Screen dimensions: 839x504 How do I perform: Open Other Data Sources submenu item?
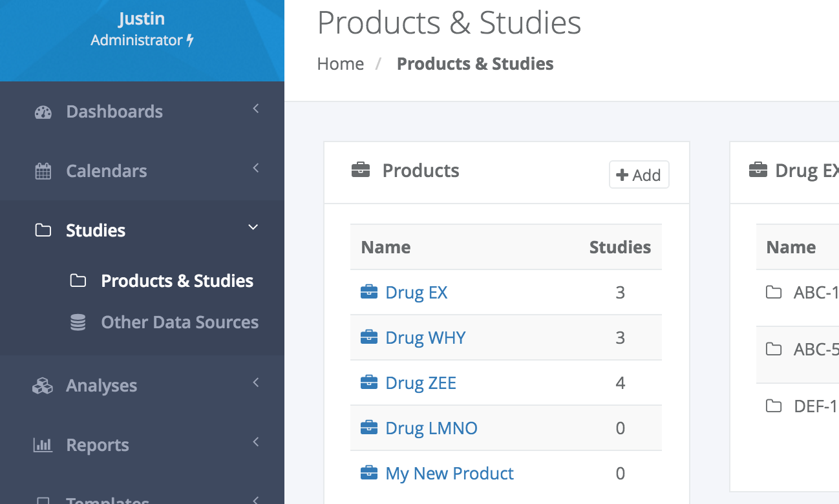(x=180, y=322)
